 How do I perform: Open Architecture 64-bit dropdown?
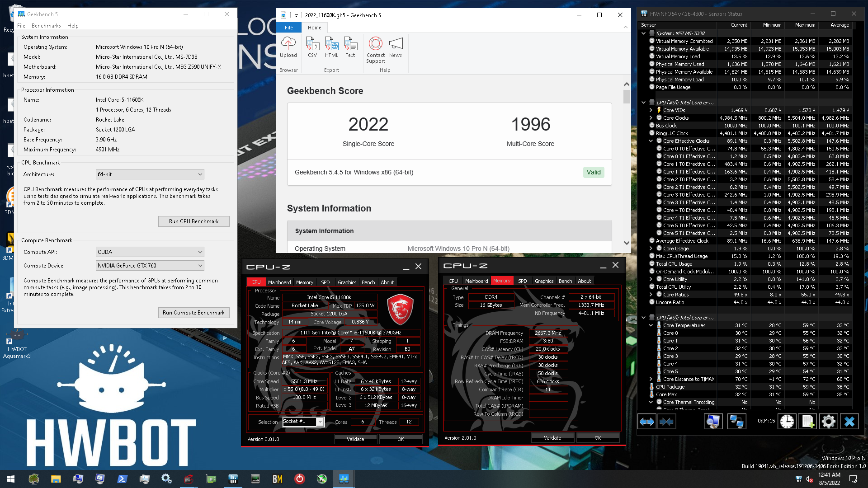point(150,174)
